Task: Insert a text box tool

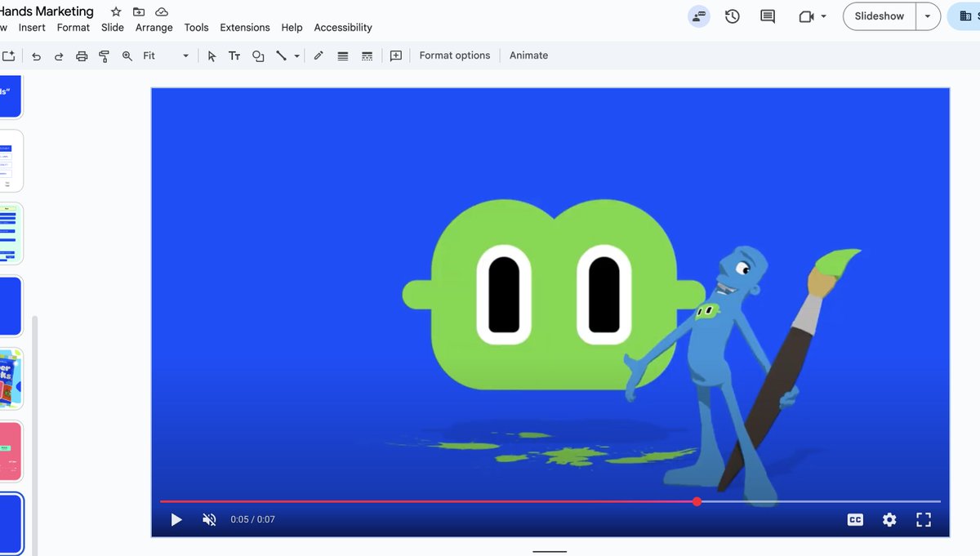Action: click(234, 56)
